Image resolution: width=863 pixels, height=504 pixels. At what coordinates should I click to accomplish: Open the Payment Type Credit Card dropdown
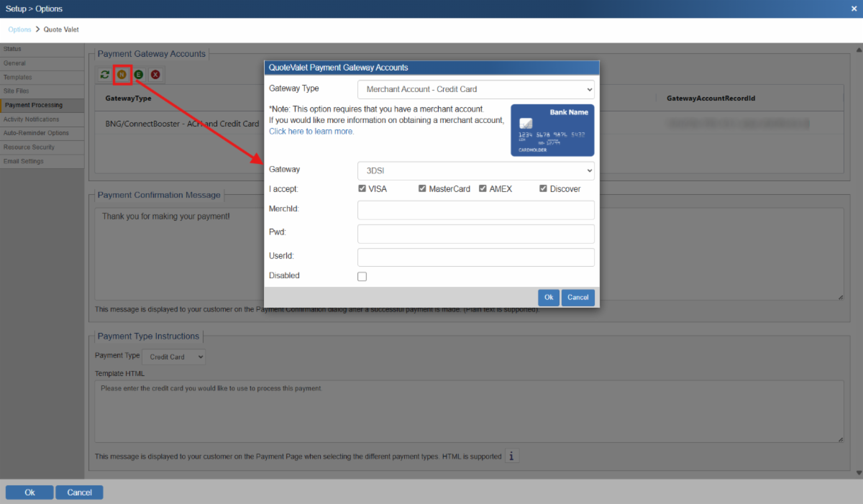pyautogui.click(x=174, y=357)
